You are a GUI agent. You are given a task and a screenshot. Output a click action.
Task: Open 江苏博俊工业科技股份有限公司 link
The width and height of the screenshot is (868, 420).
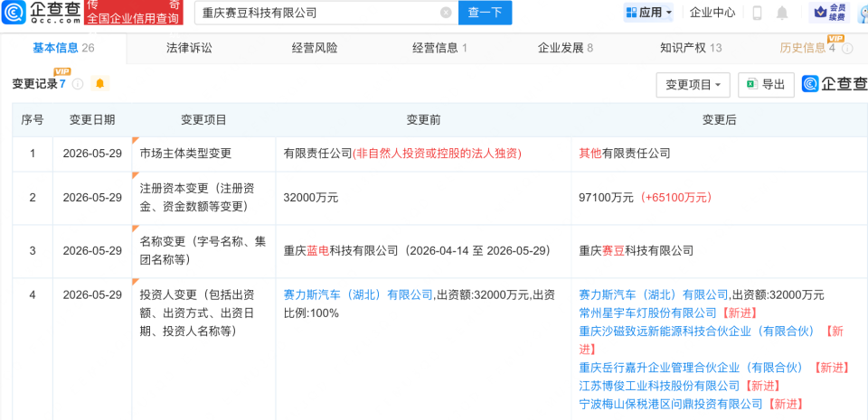pyautogui.click(x=659, y=385)
